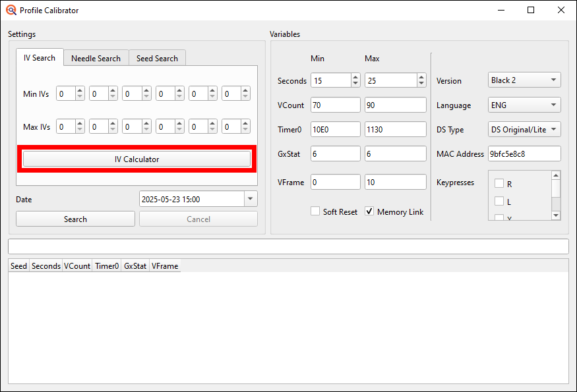Start the Search
The width and height of the screenshot is (577, 392).
coord(75,219)
